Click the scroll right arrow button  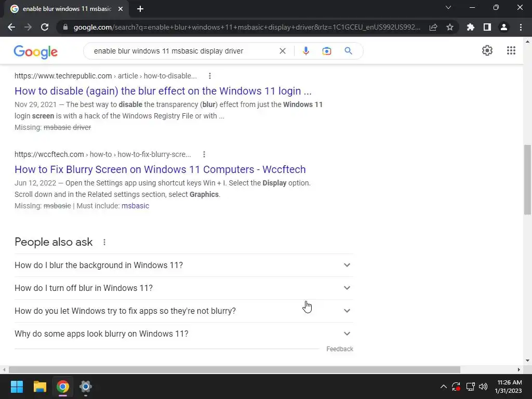[519, 369]
